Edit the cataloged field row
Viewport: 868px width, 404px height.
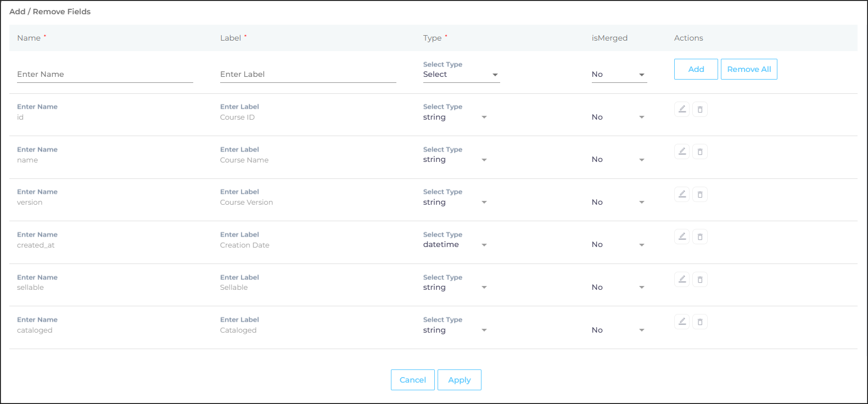coord(682,322)
